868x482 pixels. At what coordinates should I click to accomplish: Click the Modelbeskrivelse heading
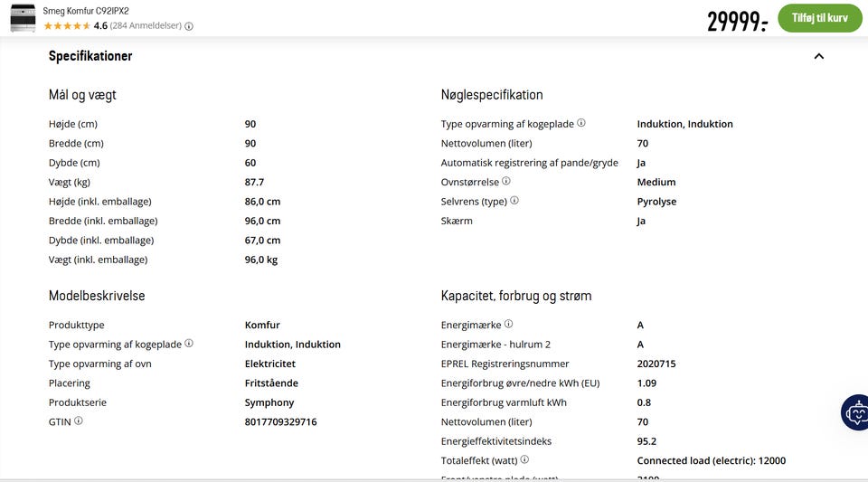(97, 296)
